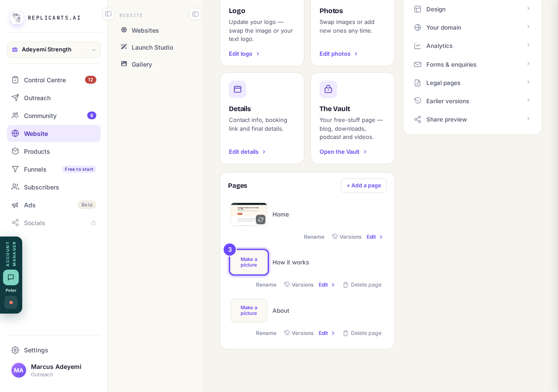
Task: Click Delete page for the About page
Action: tap(362, 333)
